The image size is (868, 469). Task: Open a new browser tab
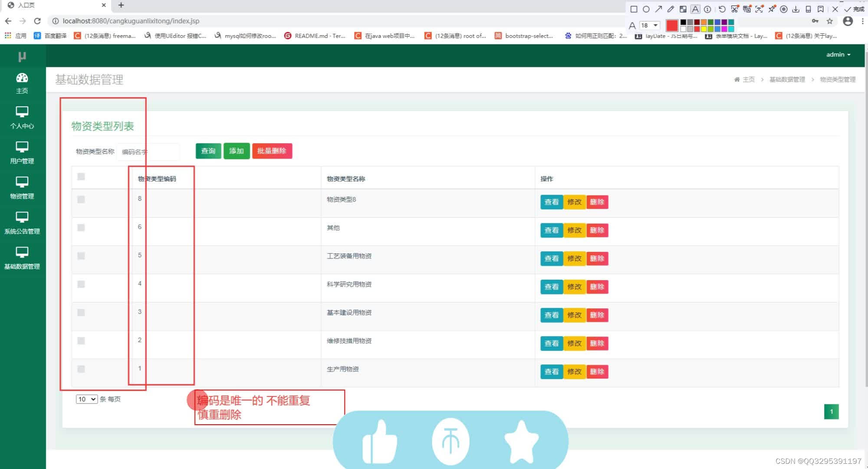point(121,5)
